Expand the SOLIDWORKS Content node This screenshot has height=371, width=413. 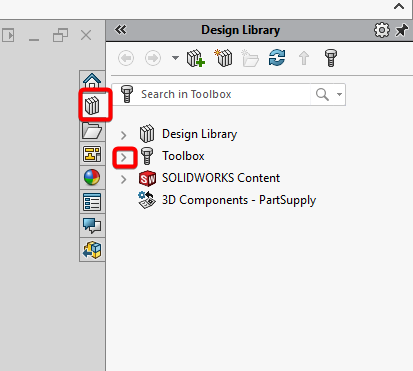point(124,179)
